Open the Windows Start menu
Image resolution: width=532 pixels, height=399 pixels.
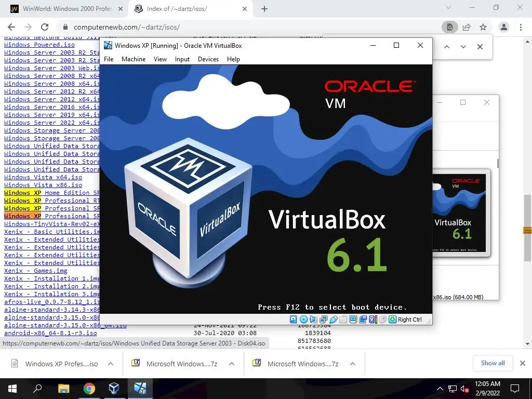click(12, 389)
